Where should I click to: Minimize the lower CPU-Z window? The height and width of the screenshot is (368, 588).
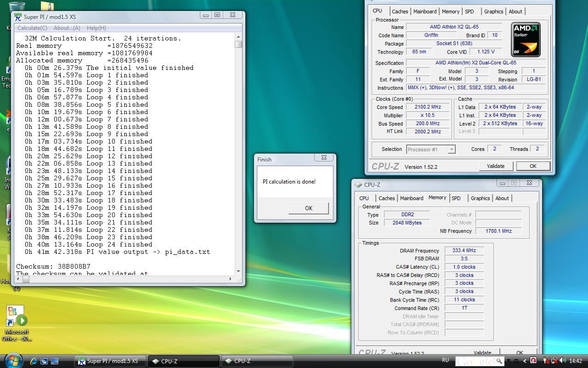[503, 183]
